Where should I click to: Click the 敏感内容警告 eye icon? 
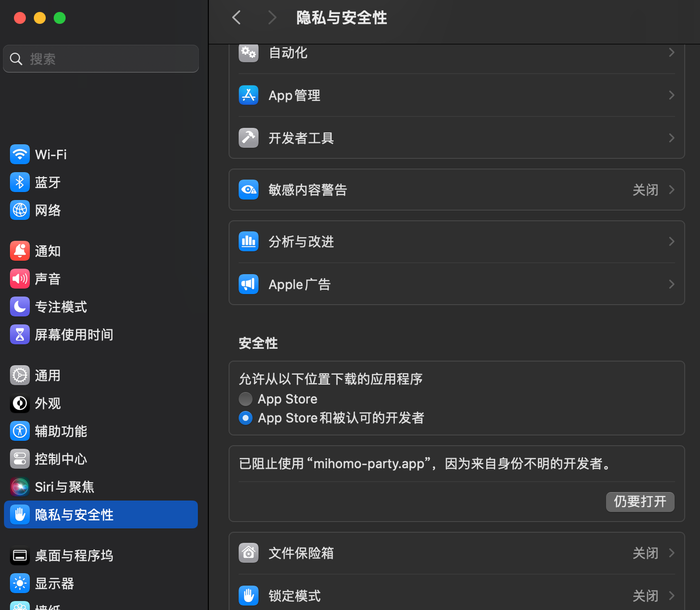tap(249, 190)
